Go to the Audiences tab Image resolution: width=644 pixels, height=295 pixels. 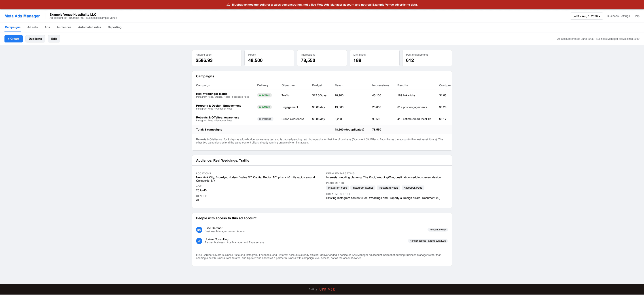pyautogui.click(x=64, y=27)
